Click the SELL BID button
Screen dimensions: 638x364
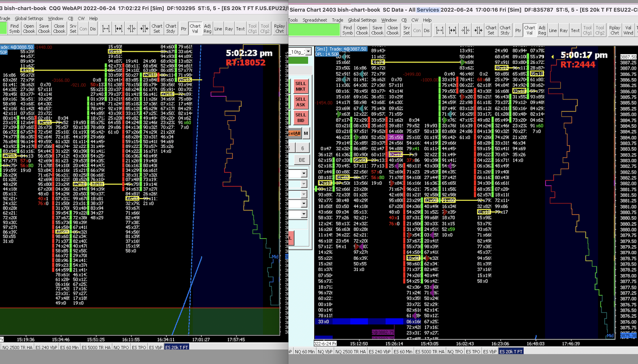(301, 117)
